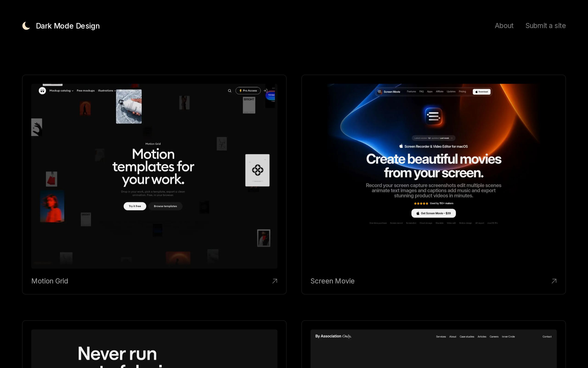Click the Screen Movie app icon in hero
588x368 pixels.
click(x=433, y=116)
